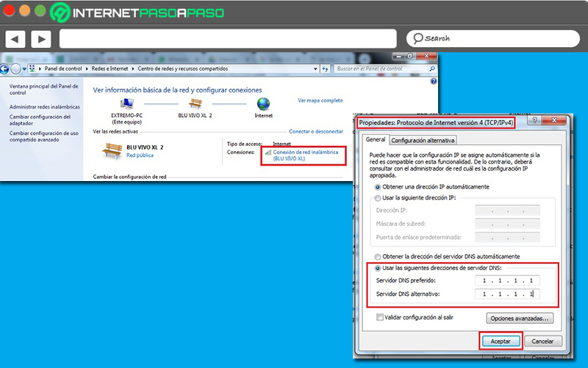Open Administrar redes inalámbricas link
The image size is (588, 368).
tap(45, 107)
